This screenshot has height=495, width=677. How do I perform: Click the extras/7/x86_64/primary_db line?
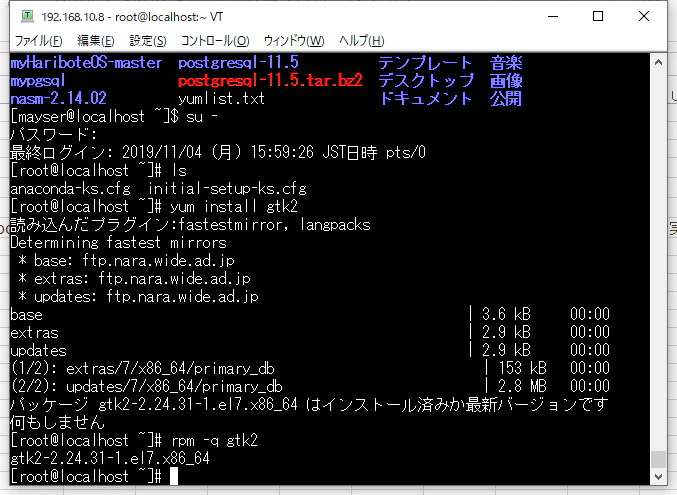click(x=142, y=368)
